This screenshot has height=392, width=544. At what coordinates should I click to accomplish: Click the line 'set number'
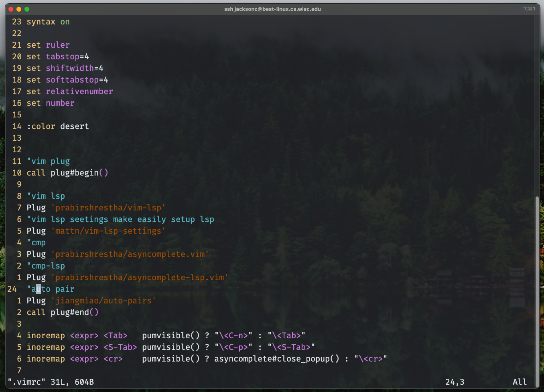click(51, 103)
